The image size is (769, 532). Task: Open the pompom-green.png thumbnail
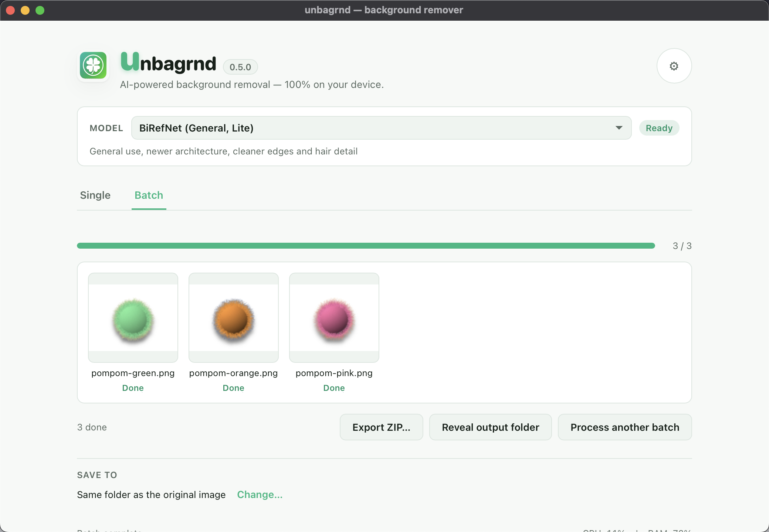point(133,318)
